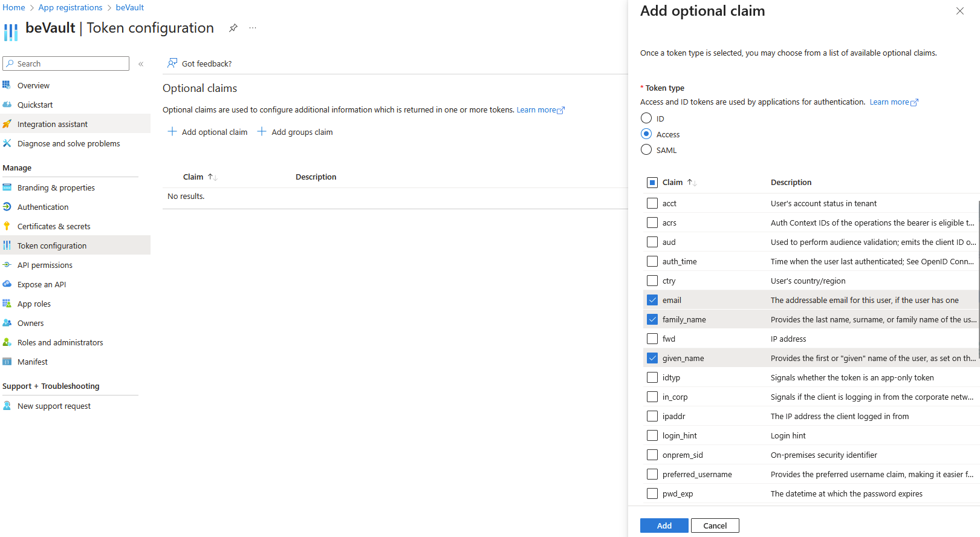Uncheck the email claim checkbox
980x537 pixels.
[x=652, y=300]
